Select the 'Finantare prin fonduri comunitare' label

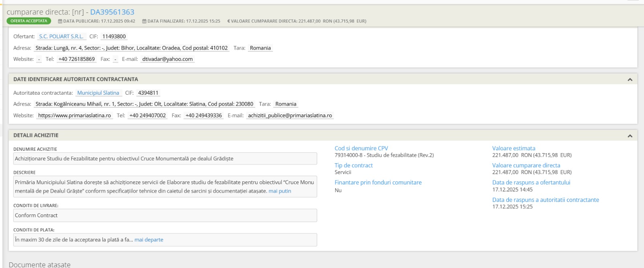(378, 183)
